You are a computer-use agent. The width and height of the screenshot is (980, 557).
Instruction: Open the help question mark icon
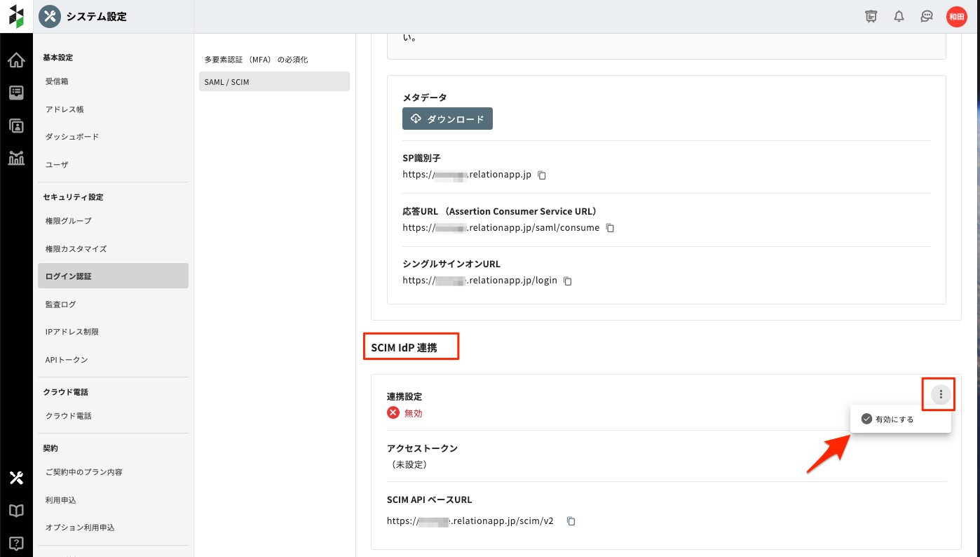16,543
